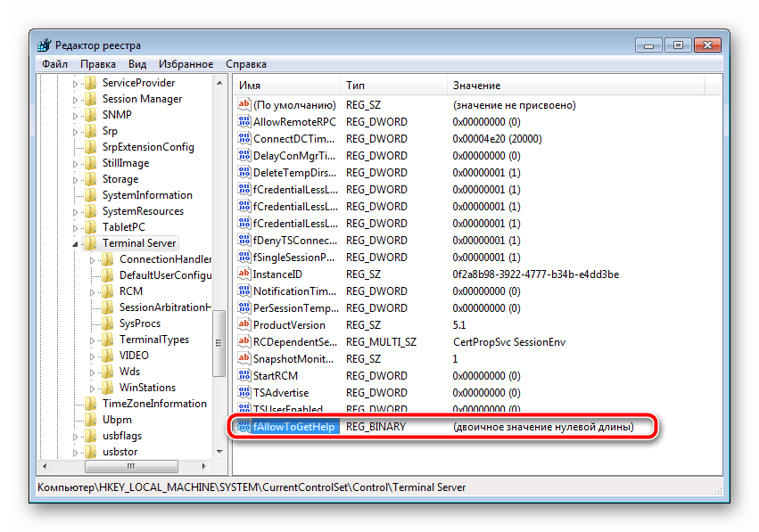Click the TSAdvertise DWORD icon
Viewport: 759px width, 532px height.
tap(243, 392)
